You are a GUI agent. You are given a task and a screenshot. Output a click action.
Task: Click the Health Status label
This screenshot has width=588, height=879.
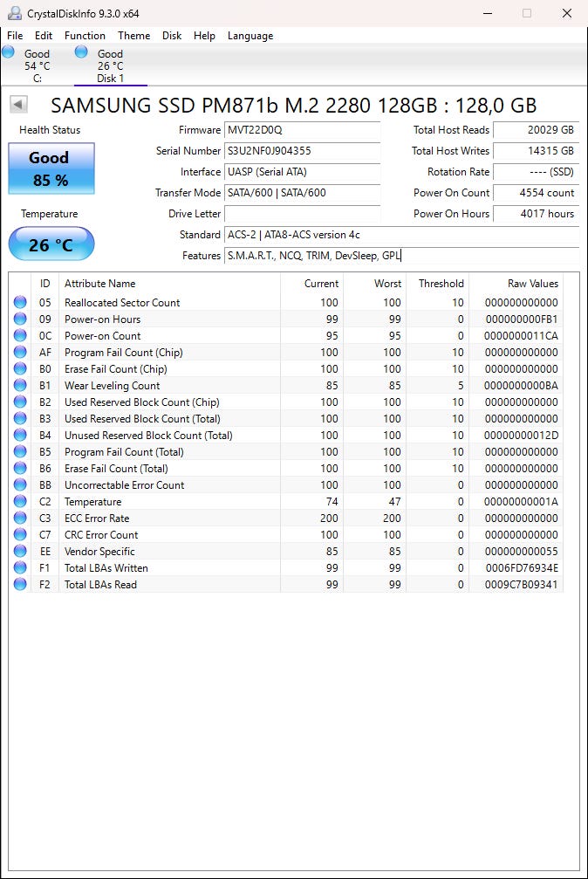(x=50, y=130)
